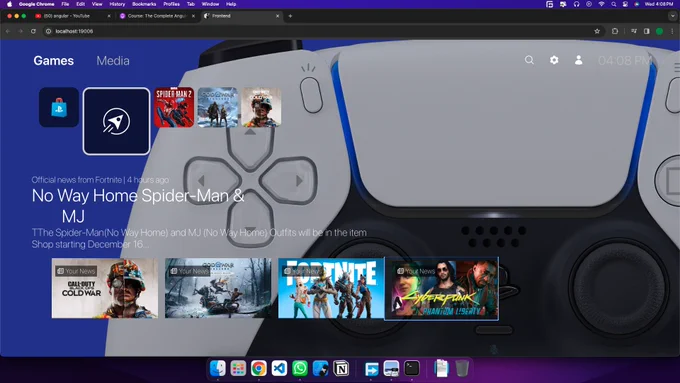Switch to The Complete Angular course tab
The width and height of the screenshot is (680, 383).
coord(157,16)
